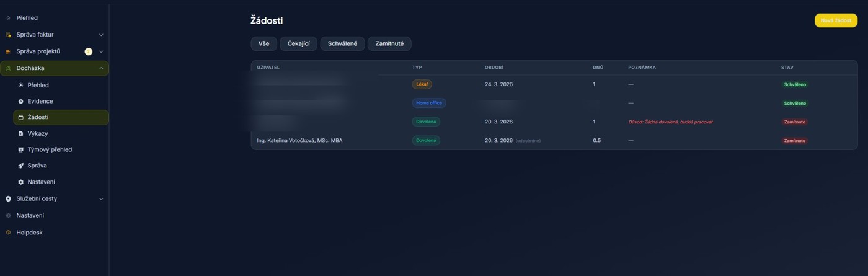Click the Helpdesk icon in sidebar
This screenshot has width=868, height=276.
pyautogui.click(x=8, y=233)
